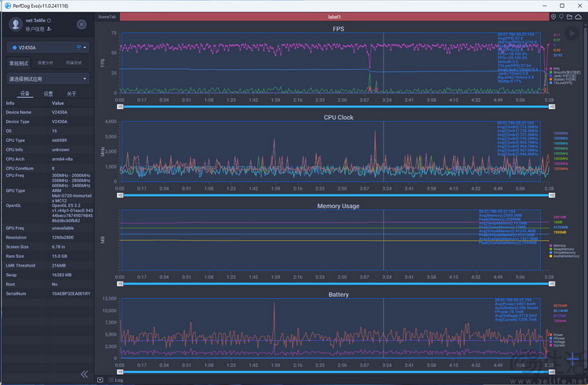Toggle the Log checkbox

pyautogui.click(x=111, y=380)
